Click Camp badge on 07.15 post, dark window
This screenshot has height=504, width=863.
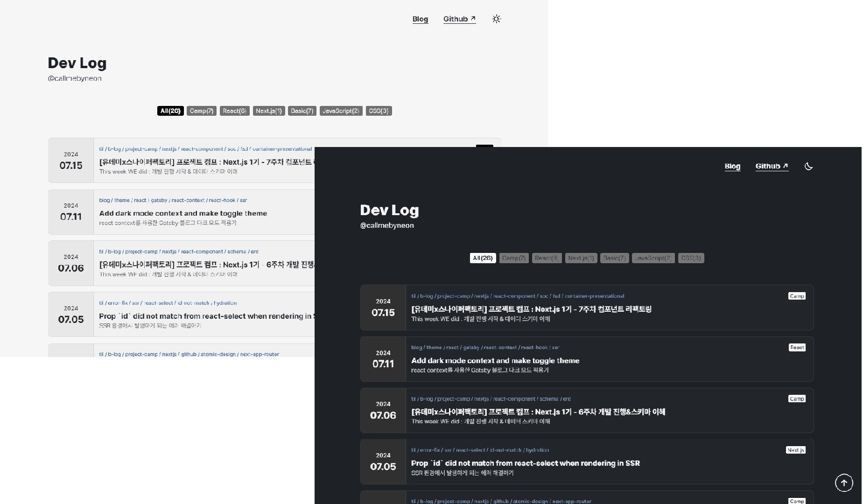click(797, 296)
